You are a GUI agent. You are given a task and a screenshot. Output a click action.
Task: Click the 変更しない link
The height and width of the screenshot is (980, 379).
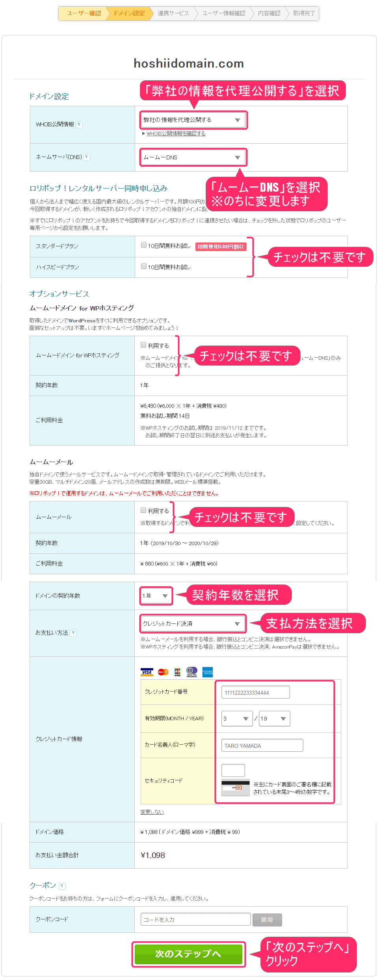152,812
